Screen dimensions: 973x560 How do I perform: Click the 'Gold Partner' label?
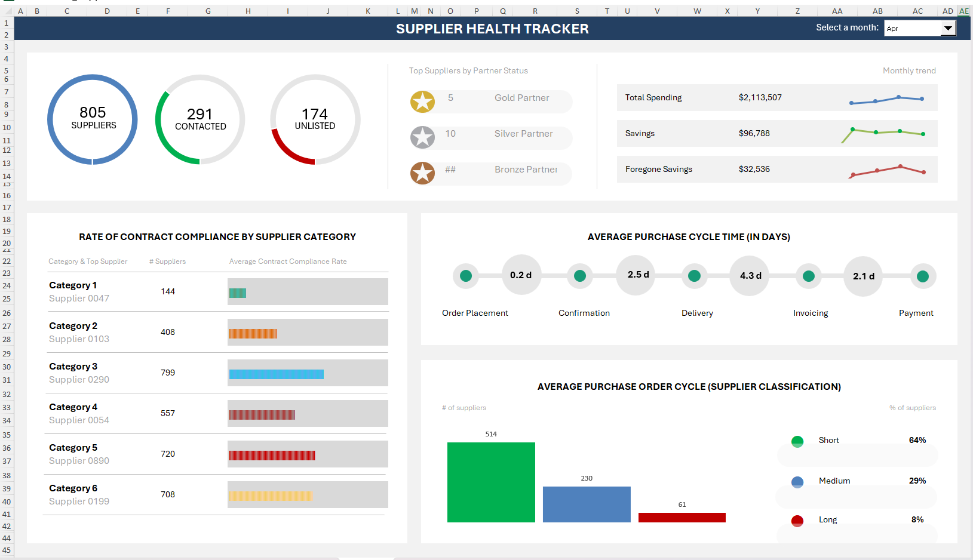click(522, 98)
